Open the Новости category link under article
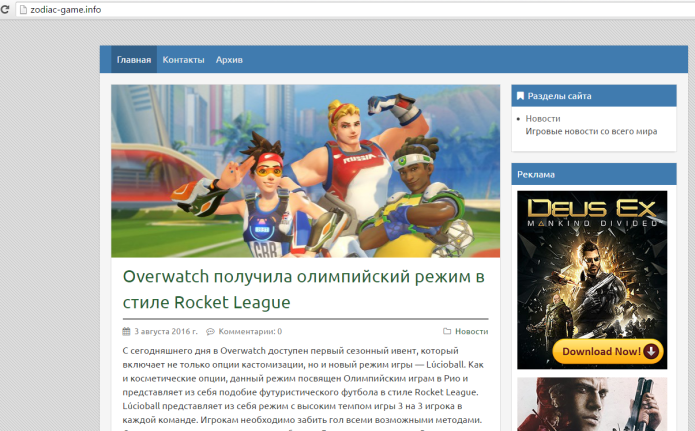The image size is (695, 431). pyautogui.click(x=472, y=331)
